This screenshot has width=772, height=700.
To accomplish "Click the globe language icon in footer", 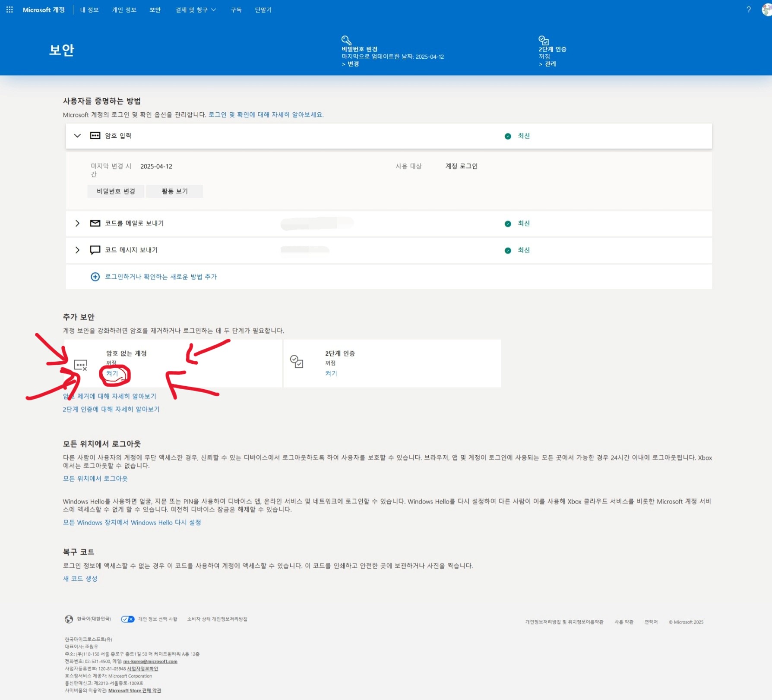I will (69, 619).
